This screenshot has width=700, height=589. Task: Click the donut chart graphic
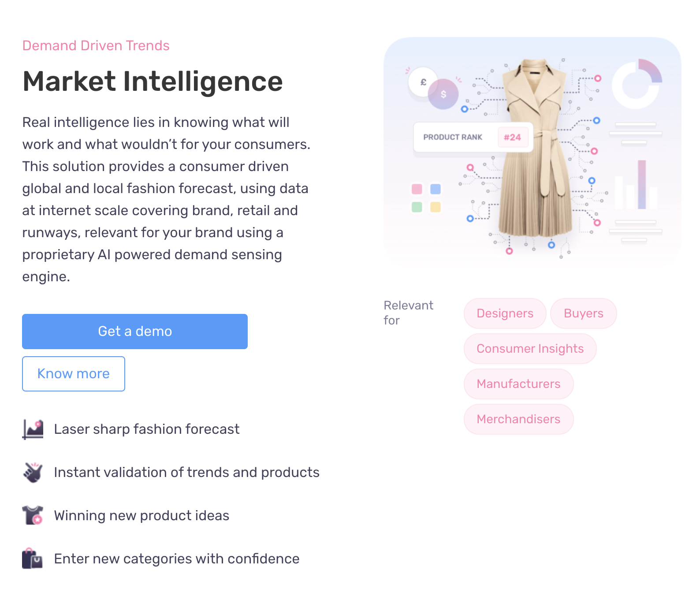click(637, 84)
